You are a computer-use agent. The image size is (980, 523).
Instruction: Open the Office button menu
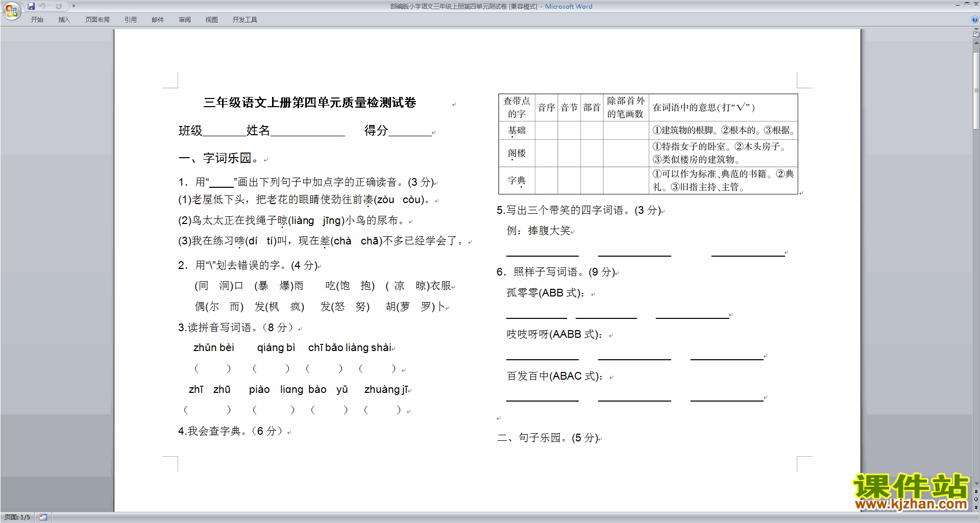tap(11, 11)
